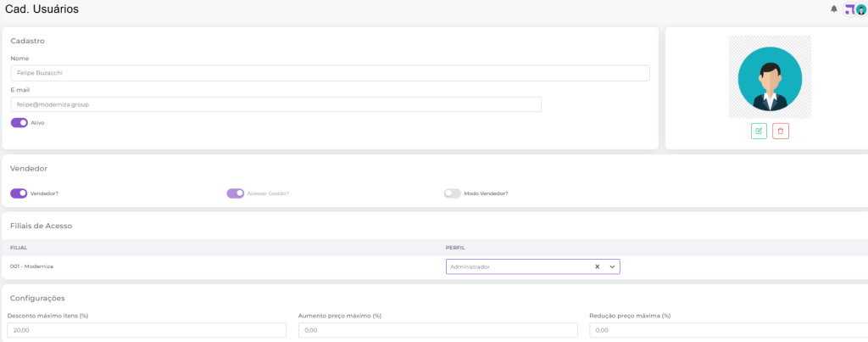Image resolution: width=868 pixels, height=342 pixels.
Task: Expand the Perfil dropdown arrow
Action: pos(612,266)
